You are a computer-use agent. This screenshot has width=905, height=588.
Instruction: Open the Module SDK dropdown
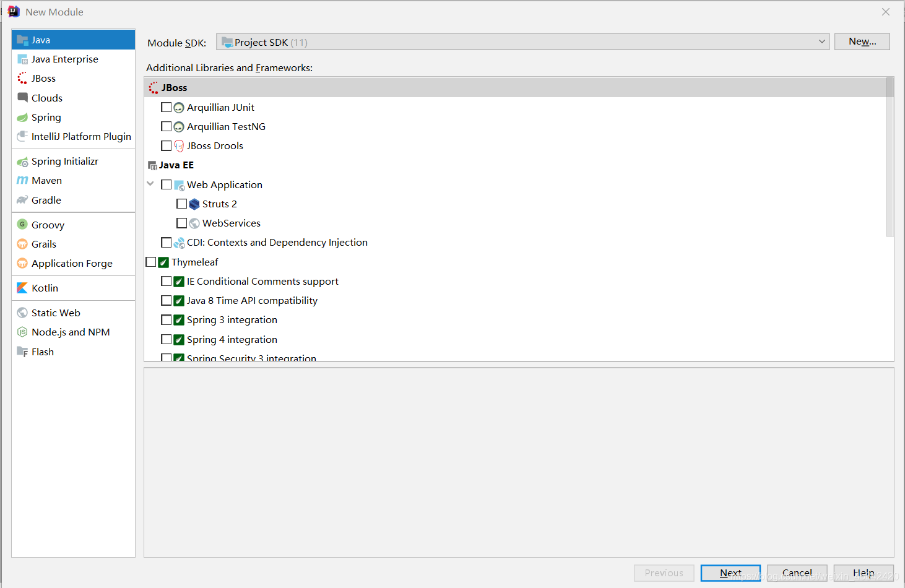[x=522, y=41]
